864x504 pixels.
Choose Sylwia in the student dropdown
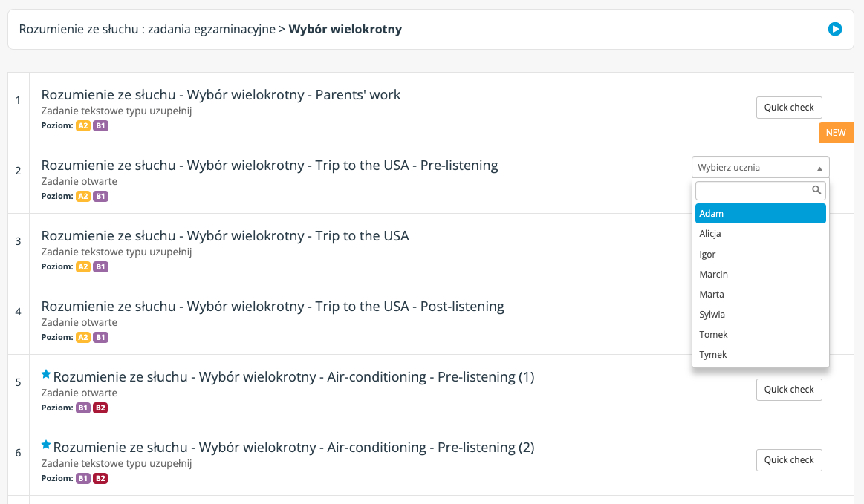click(x=761, y=315)
